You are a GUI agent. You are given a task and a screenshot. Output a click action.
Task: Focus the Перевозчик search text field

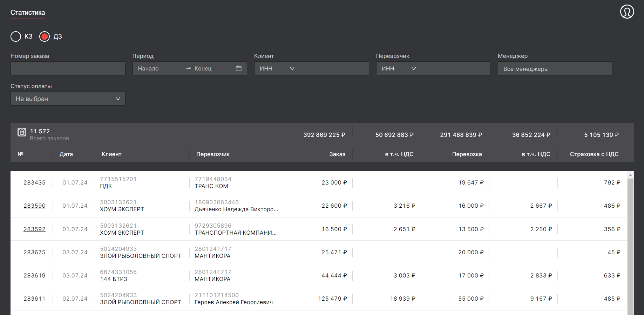(x=456, y=68)
